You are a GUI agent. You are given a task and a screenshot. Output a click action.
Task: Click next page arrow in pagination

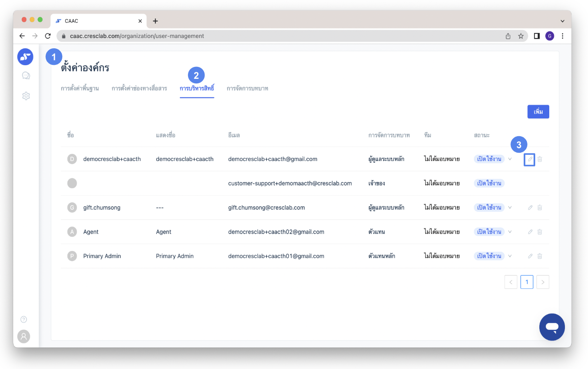click(x=543, y=282)
